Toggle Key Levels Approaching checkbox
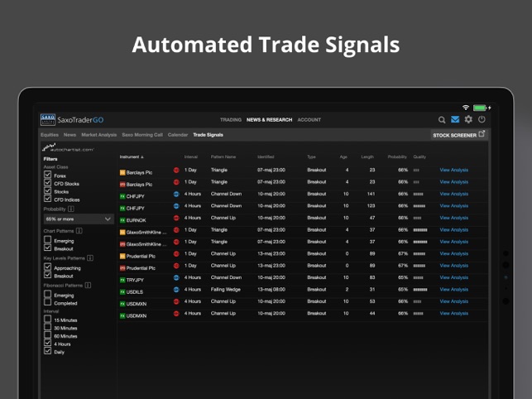This screenshot has height=399, width=532. click(x=47, y=267)
